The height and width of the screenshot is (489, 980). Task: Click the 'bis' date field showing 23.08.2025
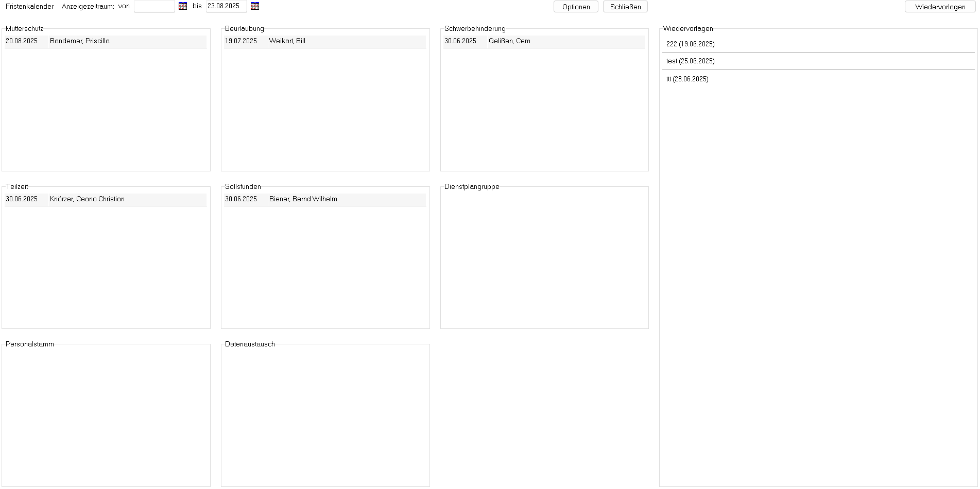point(226,6)
